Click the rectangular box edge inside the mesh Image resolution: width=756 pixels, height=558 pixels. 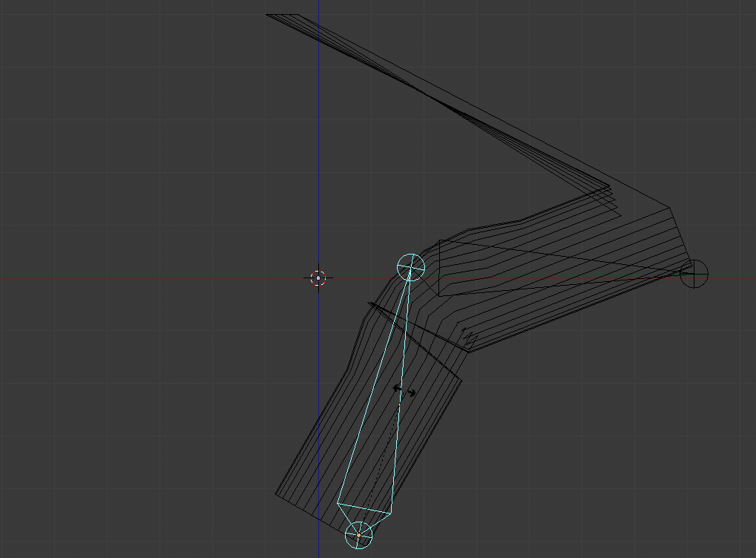click(439, 268)
